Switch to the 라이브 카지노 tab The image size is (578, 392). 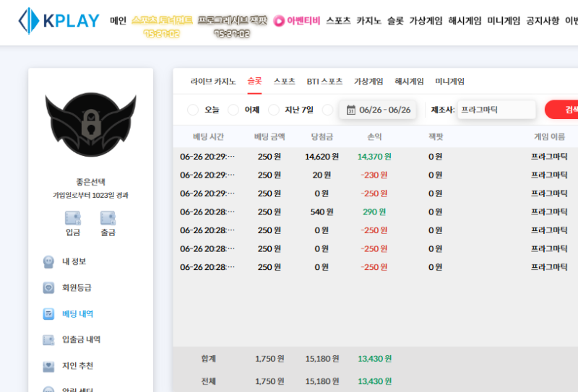click(x=213, y=82)
